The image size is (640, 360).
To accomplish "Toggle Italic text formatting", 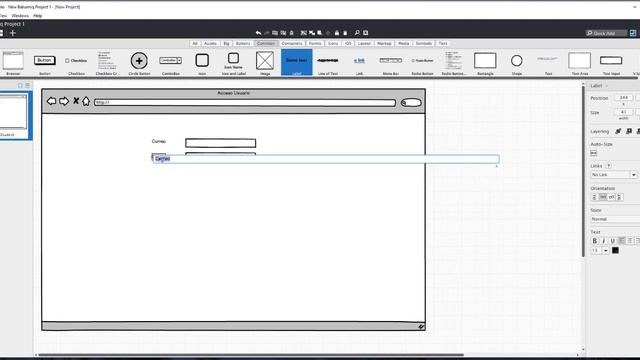I will pos(604,241).
